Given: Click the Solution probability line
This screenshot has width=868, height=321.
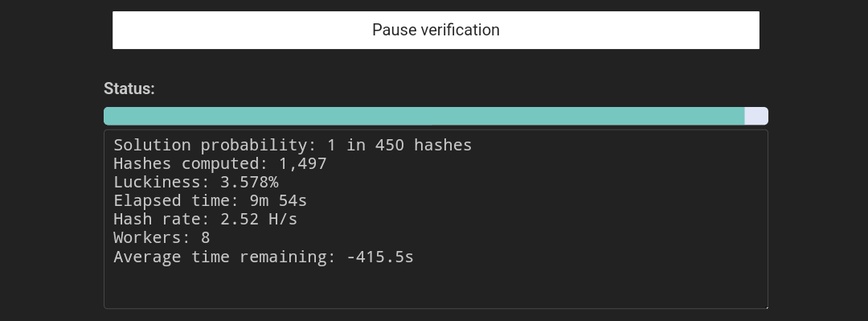Looking at the screenshot, I should click(x=293, y=146).
